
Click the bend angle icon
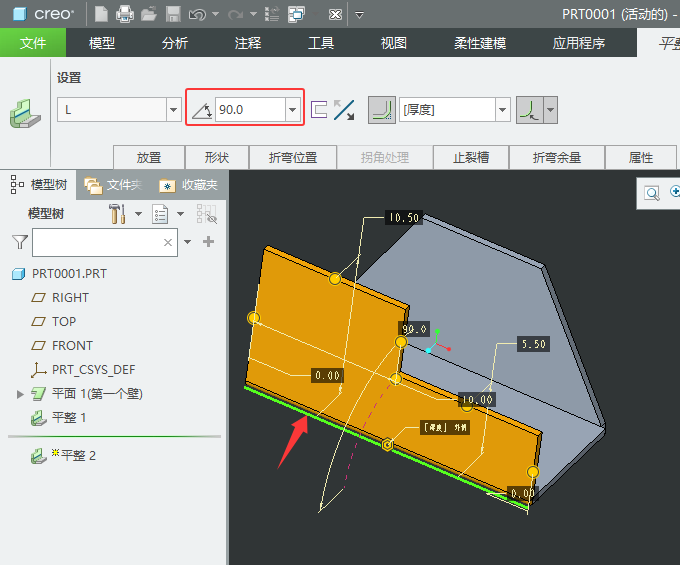point(202,111)
